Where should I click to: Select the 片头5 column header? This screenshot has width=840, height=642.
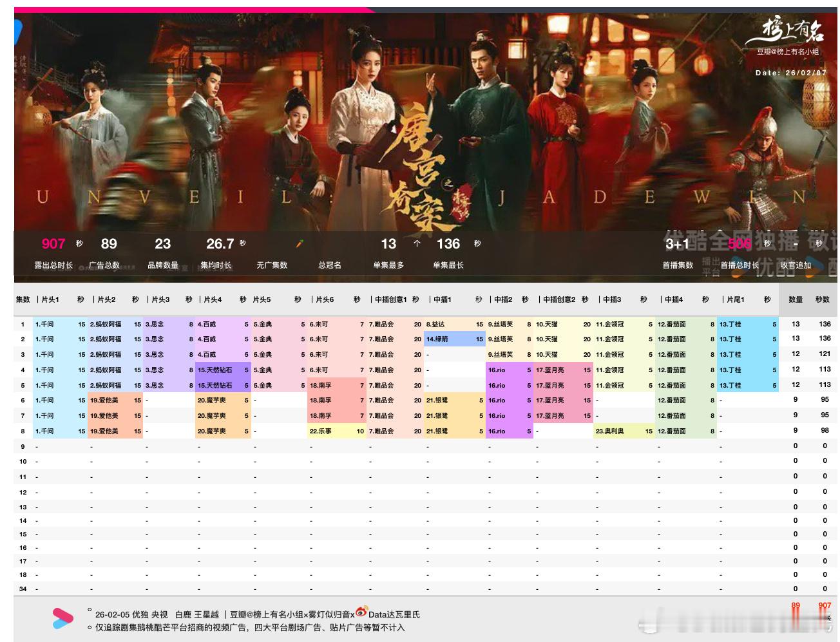coord(262,299)
